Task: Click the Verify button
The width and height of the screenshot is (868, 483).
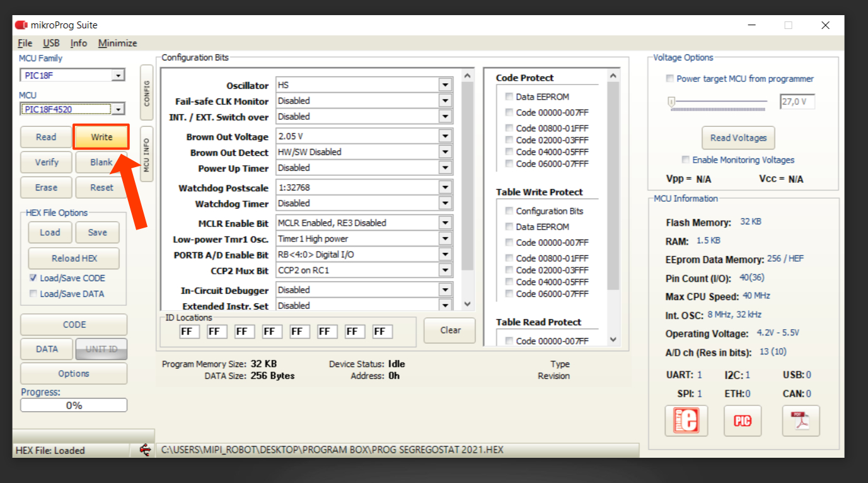Action: pyautogui.click(x=47, y=162)
